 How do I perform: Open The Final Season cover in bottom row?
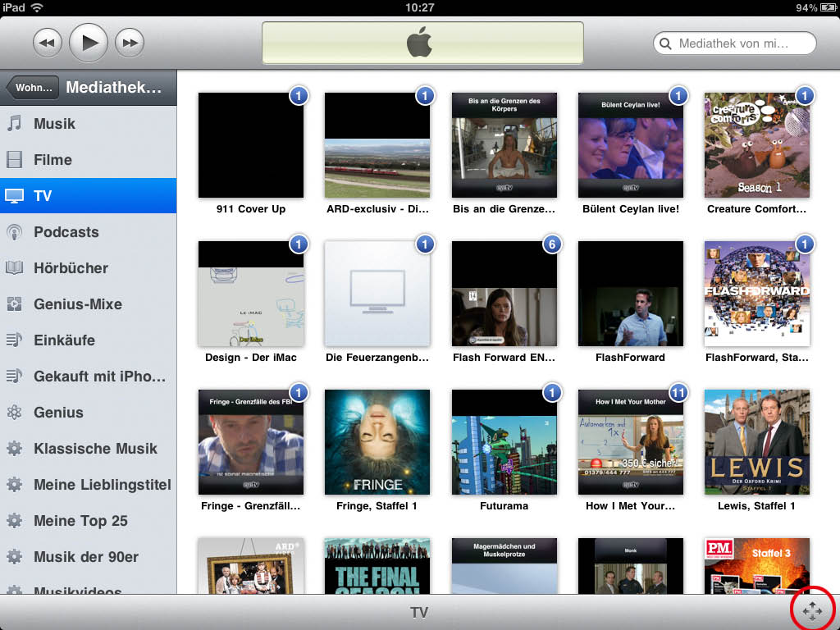tap(377, 566)
